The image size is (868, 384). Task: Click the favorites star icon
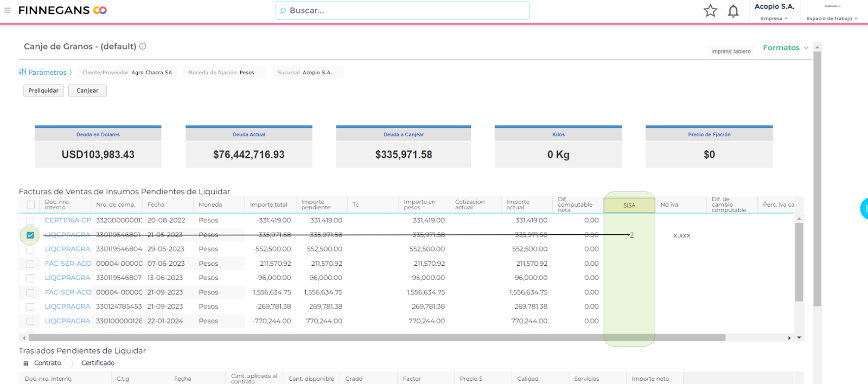[x=710, y=11]
